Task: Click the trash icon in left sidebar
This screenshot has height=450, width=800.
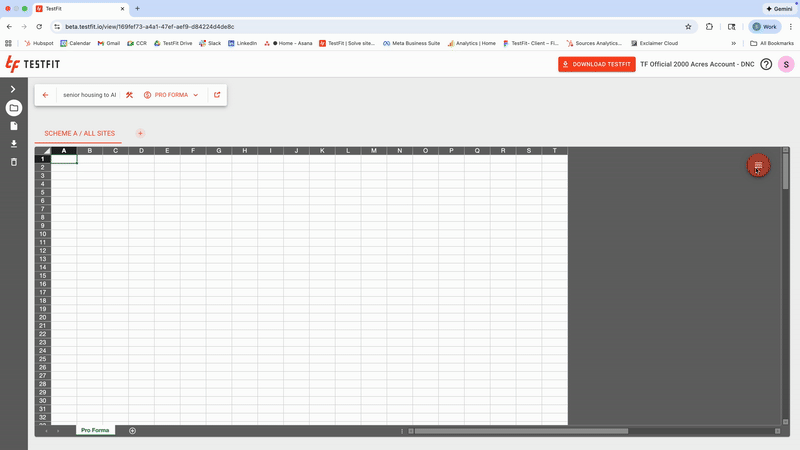Action: pos(14,162)
